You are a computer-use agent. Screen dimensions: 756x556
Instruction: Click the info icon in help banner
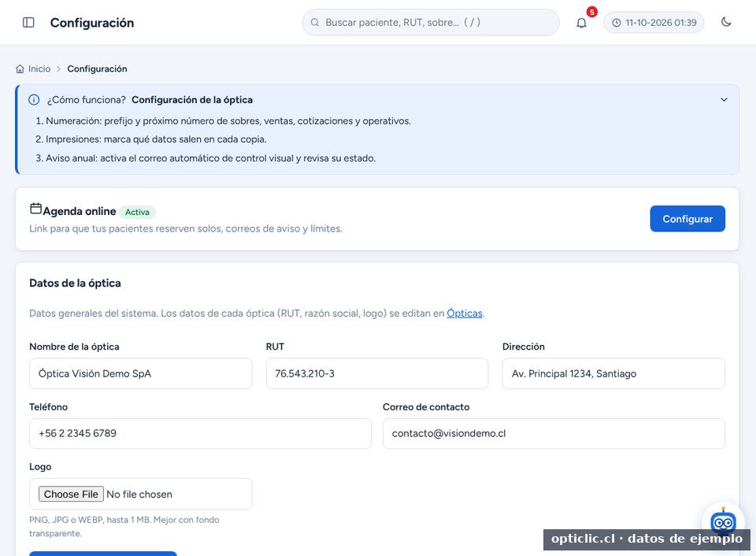click(34, 100)
